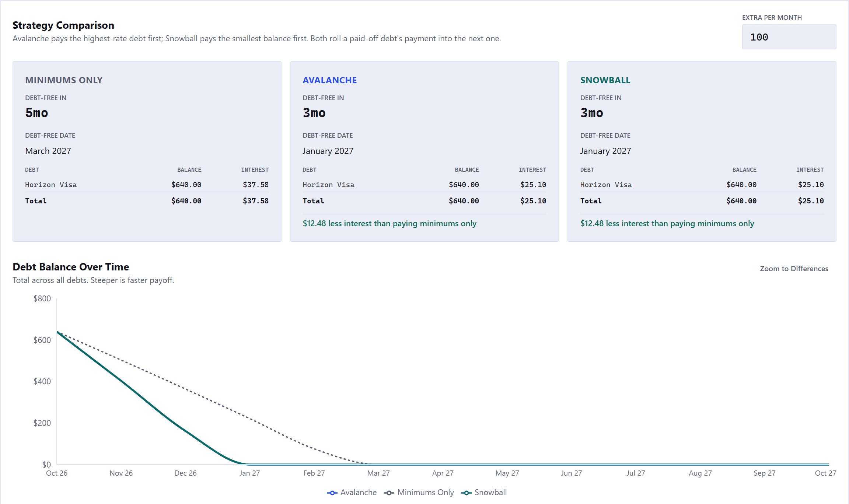Click the Debt Balance Over Time heading
This screenshot has height=504, width=849.
coord(71,267)
